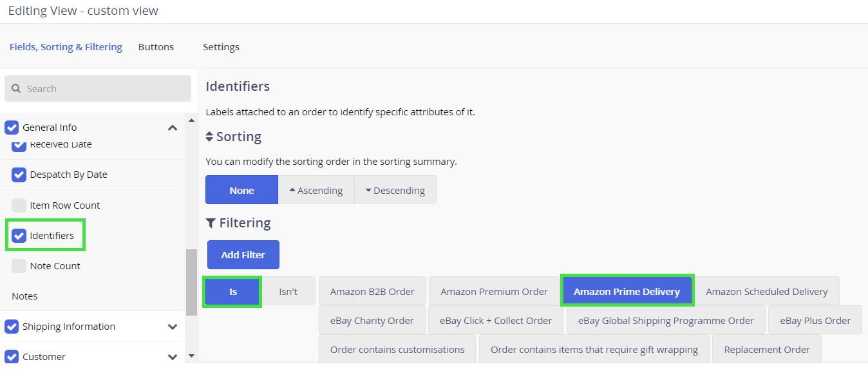Screen dimensions: 868x371
Task: Enable the Item Row Count checkbox
Action: coord(19,205)
